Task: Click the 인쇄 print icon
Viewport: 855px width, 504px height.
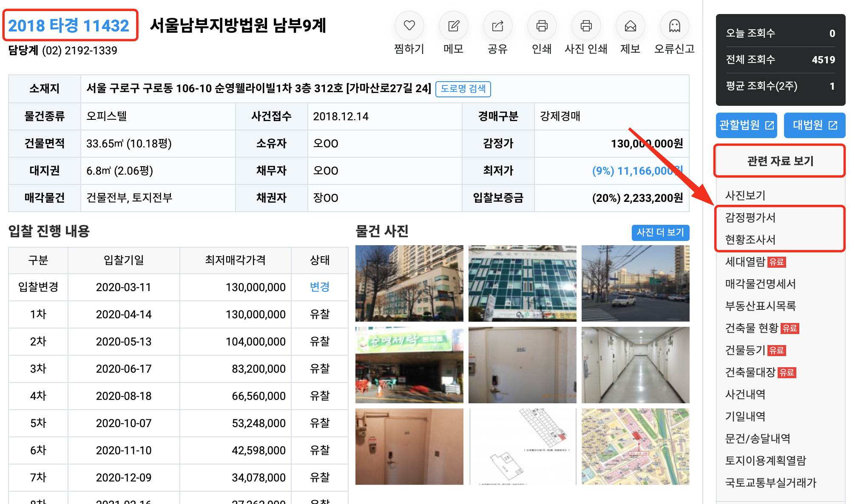Action: [542, 26]
